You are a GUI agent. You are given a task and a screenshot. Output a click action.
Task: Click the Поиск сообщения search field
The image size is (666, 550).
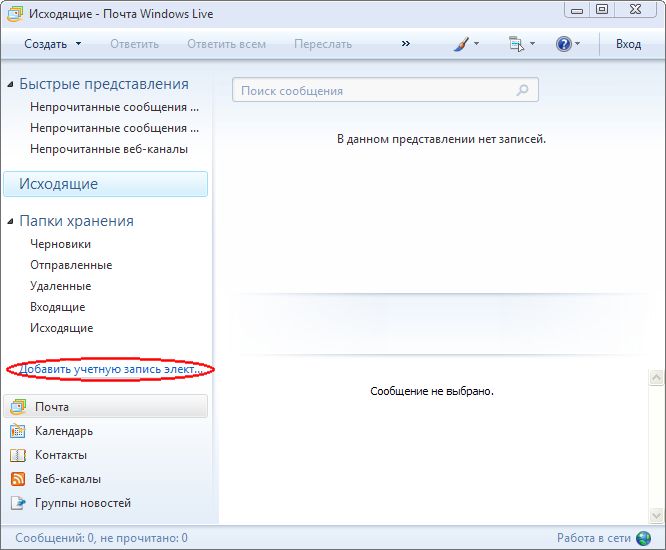tap(385, 90)
